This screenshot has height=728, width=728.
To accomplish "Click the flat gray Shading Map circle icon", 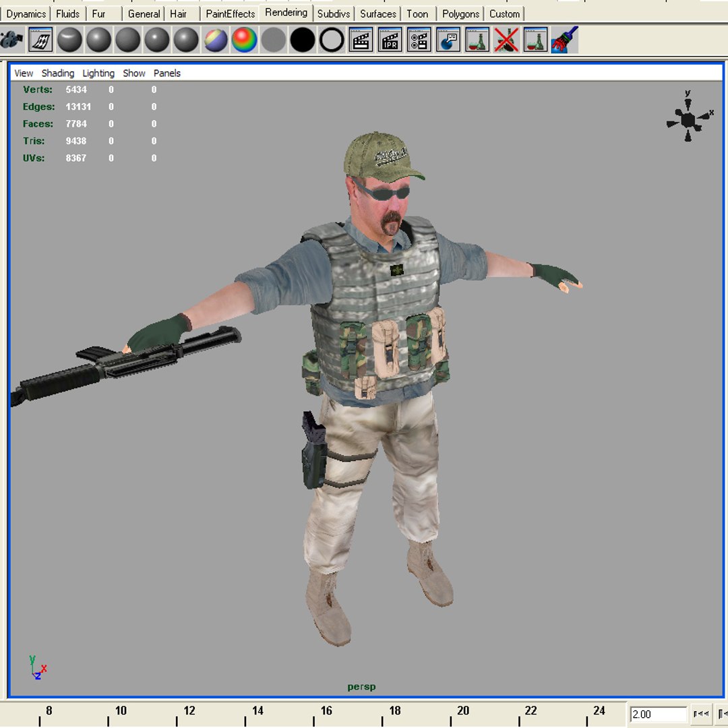I will (274, 40).
